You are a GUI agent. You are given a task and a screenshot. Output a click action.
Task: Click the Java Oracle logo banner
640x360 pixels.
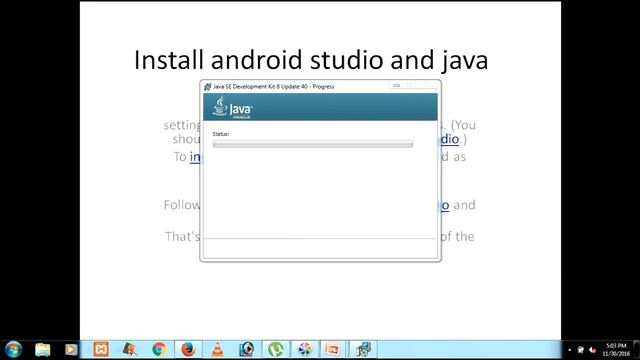pos(320,107)
